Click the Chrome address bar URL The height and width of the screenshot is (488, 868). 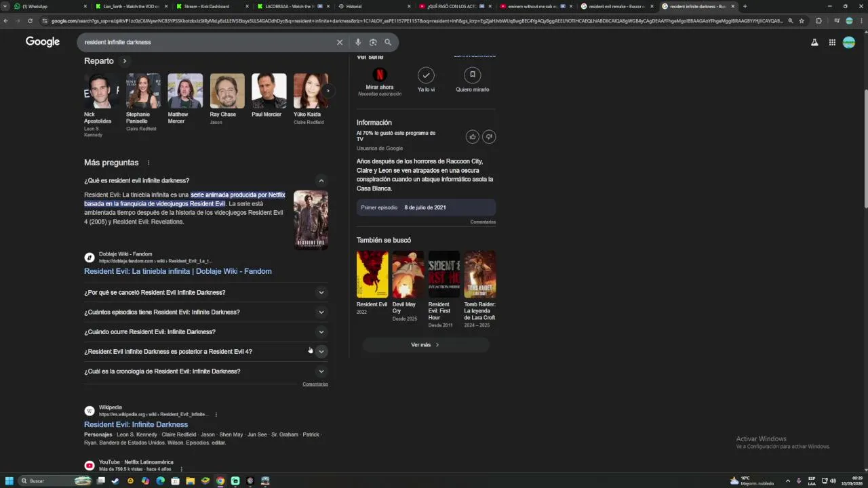click(417, 21)
